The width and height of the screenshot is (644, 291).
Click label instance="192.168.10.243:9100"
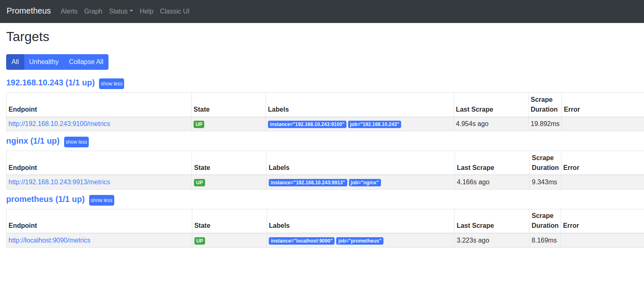307,124
